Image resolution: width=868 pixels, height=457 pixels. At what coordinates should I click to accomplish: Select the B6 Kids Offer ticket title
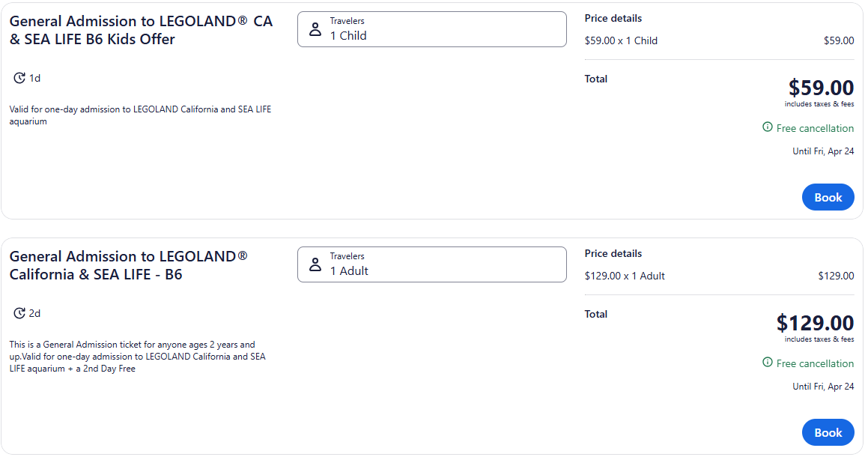(x=141, y=30)
